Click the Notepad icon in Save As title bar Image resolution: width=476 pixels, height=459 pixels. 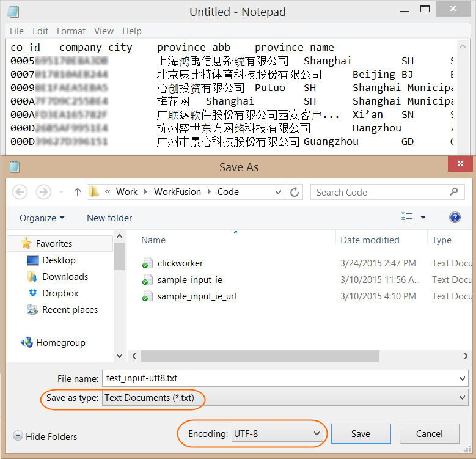[x=13, y=167]
